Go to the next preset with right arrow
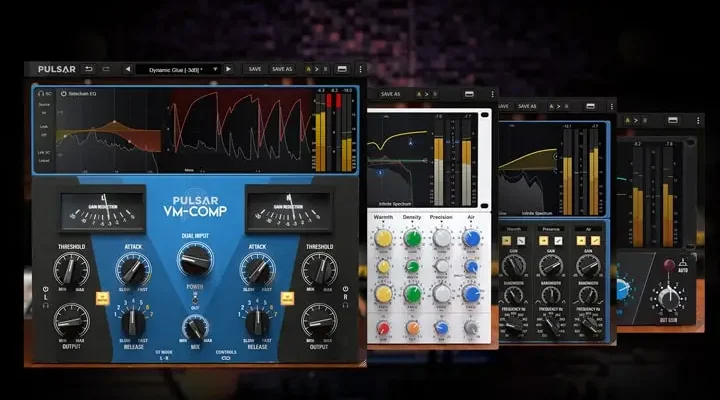Image resolution: width=720 pixels, height=400 pixels. (228, 69)
